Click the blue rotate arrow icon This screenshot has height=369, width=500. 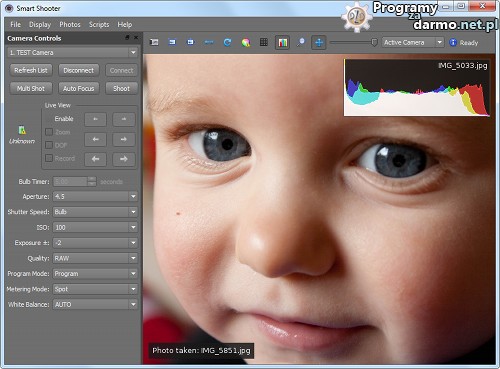(x=227, y=42)
